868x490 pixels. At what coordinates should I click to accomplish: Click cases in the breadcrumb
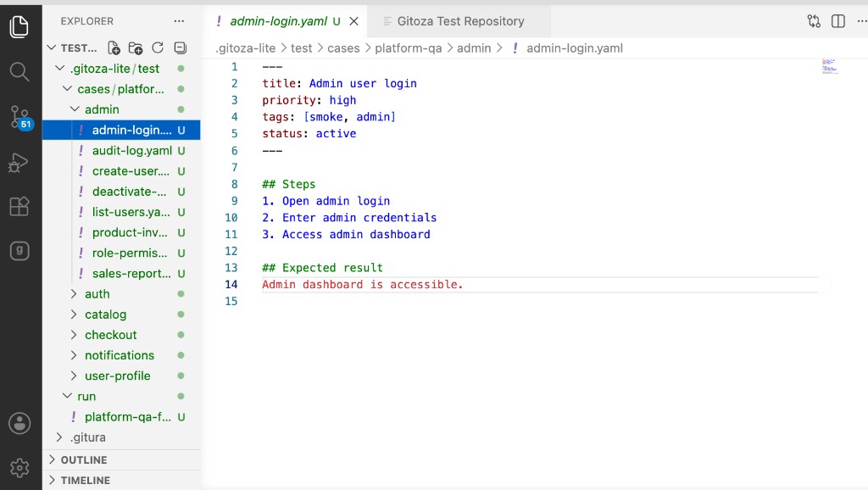(344, 48)
